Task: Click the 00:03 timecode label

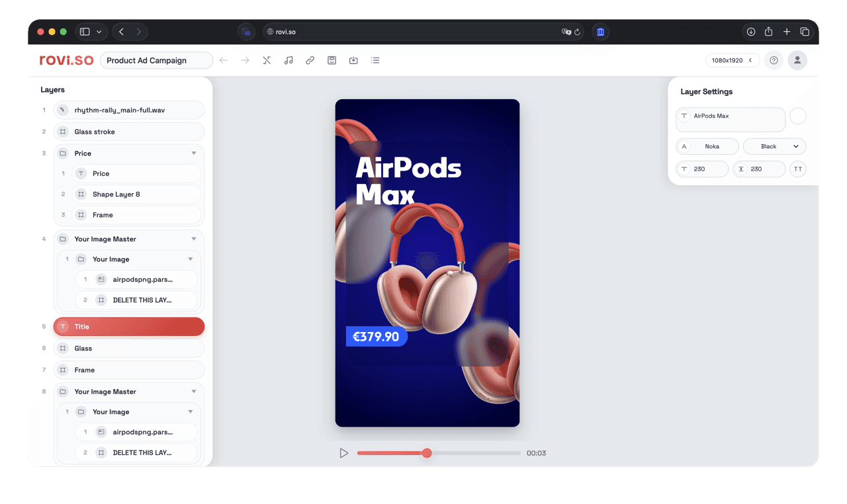Action: pos(536,453)
